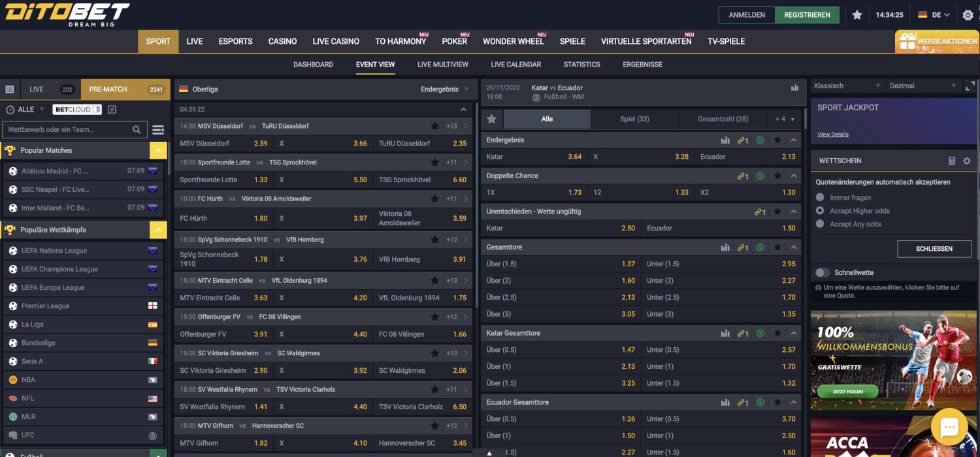980x457 pixels.
Task: Expand betslip with the fullscreen arrows icon
Action: (x=970, y=86)
